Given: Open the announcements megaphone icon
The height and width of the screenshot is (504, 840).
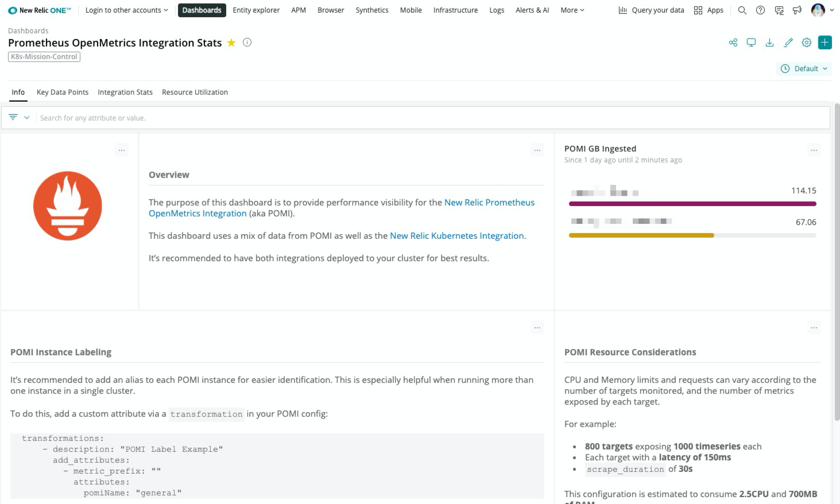Looking at the screenshot, I should (797, 10).
